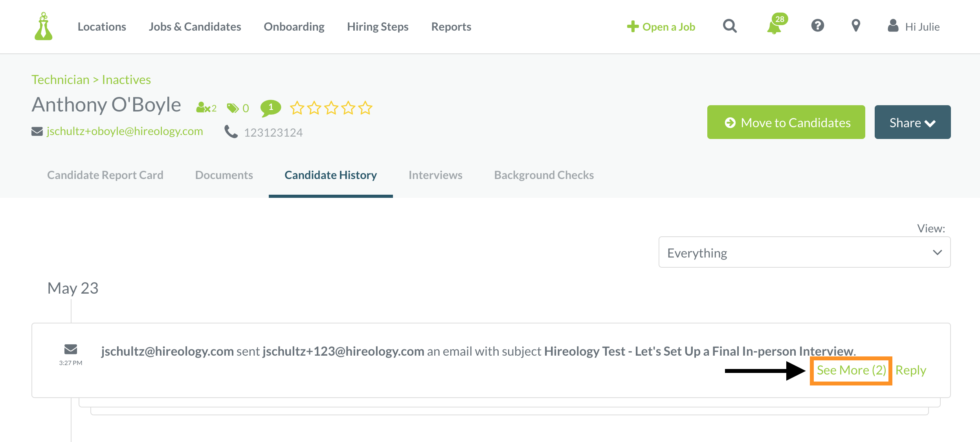
Task: Open the View Everything dropdown
Action: (x=804, y=252)
